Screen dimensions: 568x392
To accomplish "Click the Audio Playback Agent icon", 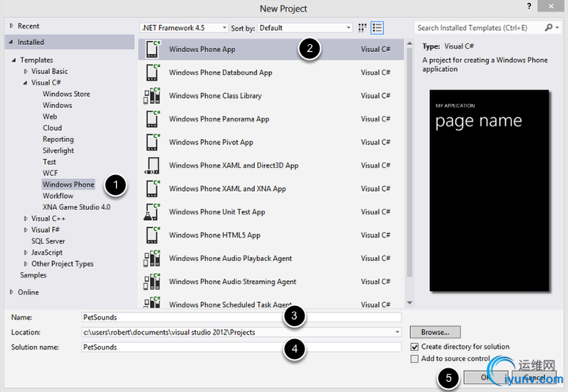I will coord(151,259).
